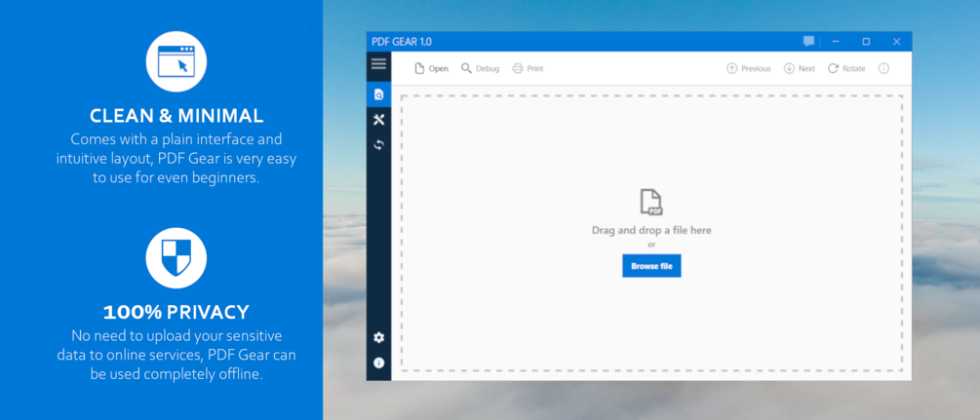The image size is (980, 420).
Task: Click the document info icon in toolbar
Action: (883, 69)
